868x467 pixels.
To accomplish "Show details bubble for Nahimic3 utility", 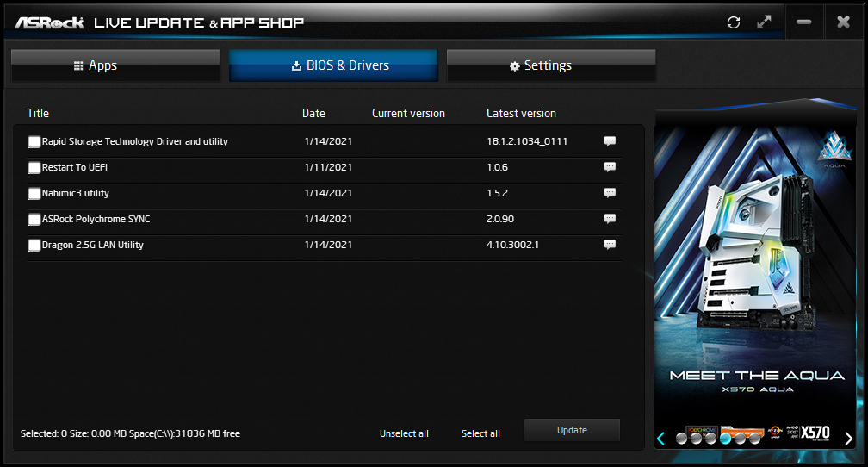I will point(610,193).
